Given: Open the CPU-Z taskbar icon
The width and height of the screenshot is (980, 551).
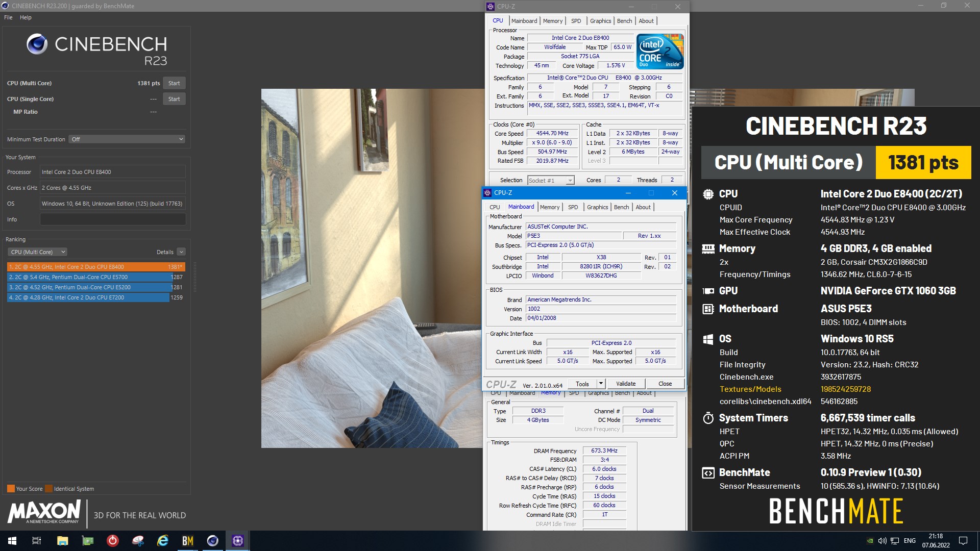Looking at the screenshot, I should tap(237, 541).
